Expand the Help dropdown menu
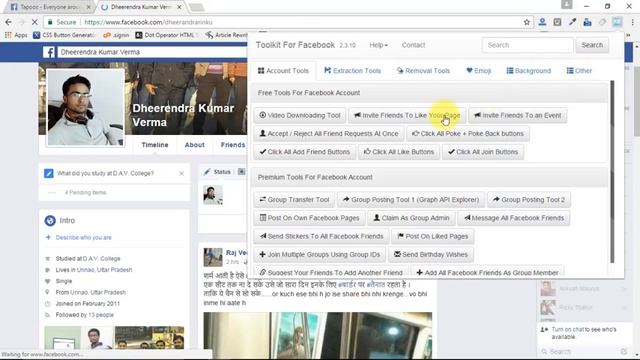The width and height of the screenshot is (640, 360). [x=378, y=45]
